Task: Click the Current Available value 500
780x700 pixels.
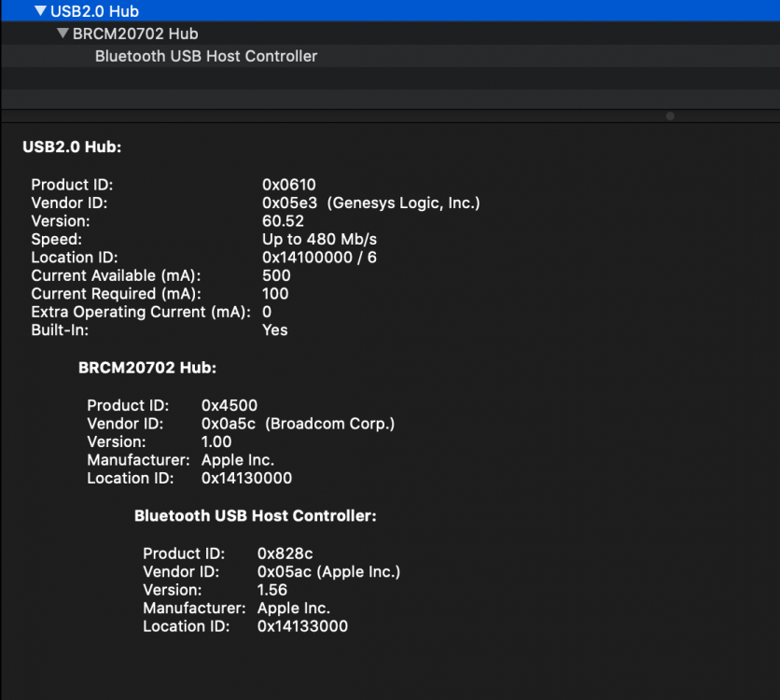Action: (x=276, y=275)
